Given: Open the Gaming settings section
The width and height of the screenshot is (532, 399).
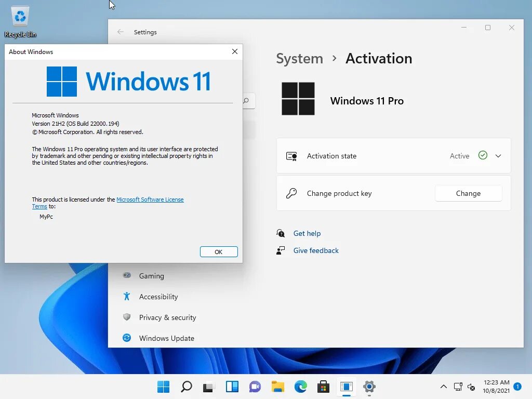Looking at the screenshot, I should [151, 276].
